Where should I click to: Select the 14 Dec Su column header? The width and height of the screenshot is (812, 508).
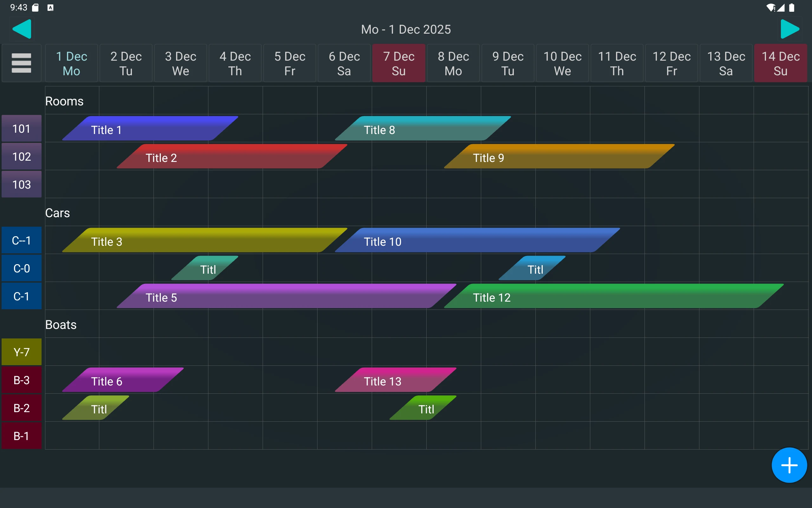[781, 63]
